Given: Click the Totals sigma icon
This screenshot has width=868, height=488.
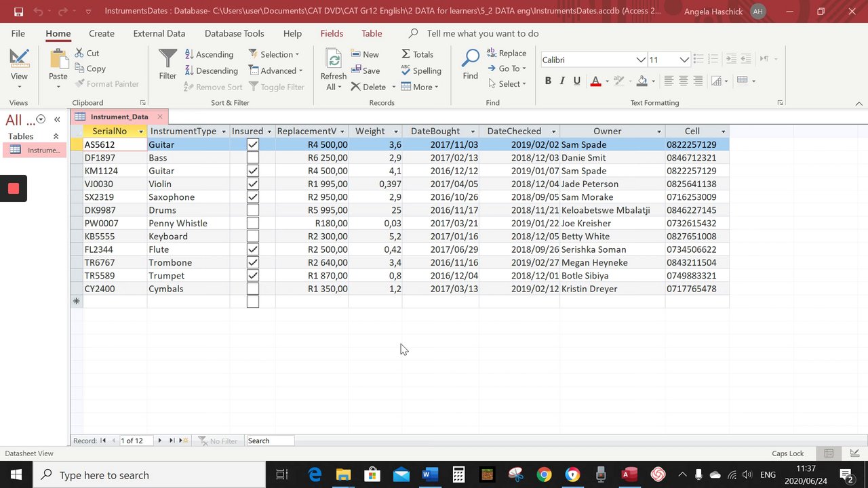Looking at the screenshot, I should pyautogui.click(x=417, y=54).
